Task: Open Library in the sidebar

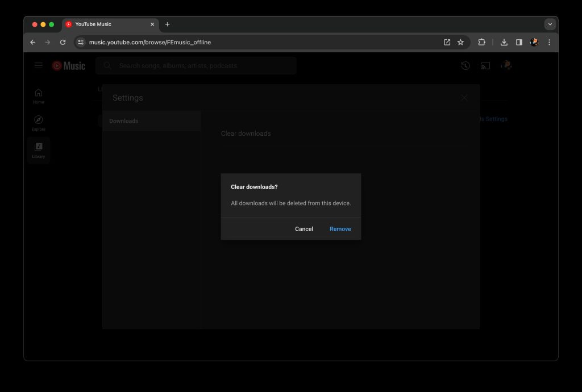Action: [x=38, y=150]
